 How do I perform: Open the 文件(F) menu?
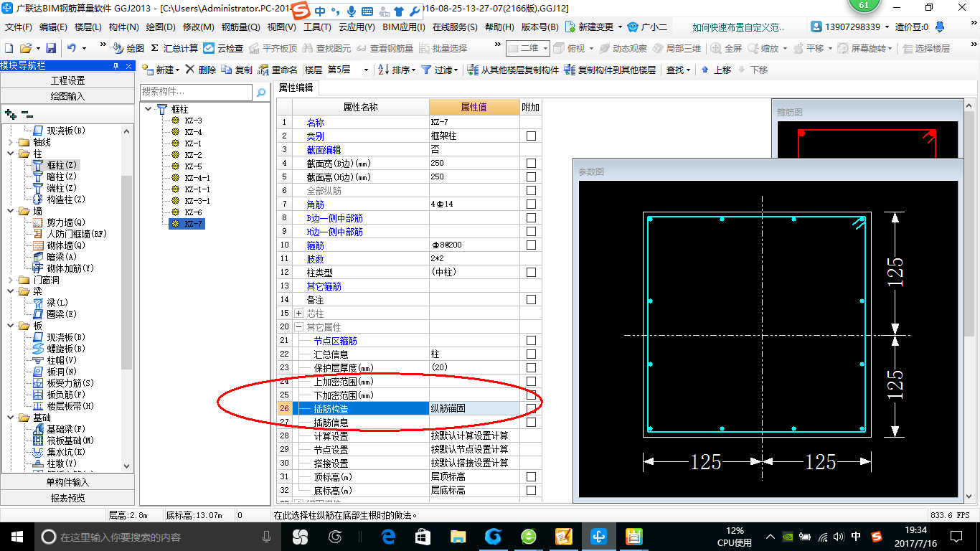[19, 27]
